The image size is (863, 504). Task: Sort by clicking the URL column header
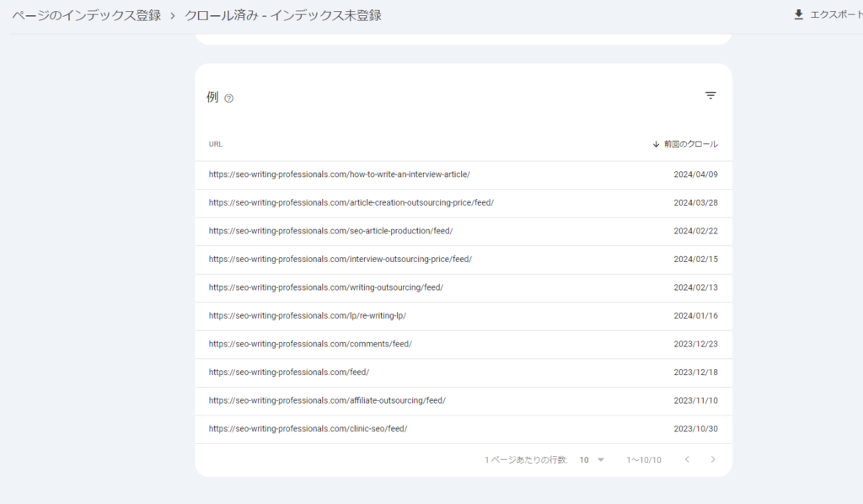tap(215, 143)
